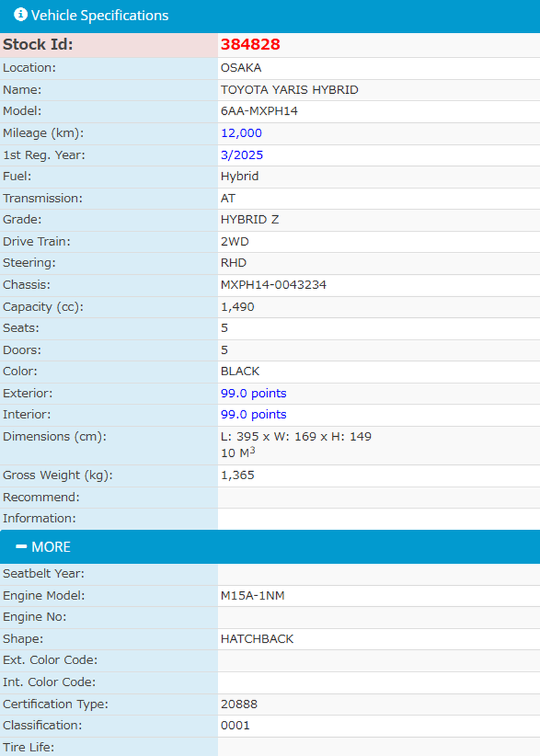This screenshot has width=540, height=756.
Task: Click the Int. Color Code: label
Action: point(49,682)
